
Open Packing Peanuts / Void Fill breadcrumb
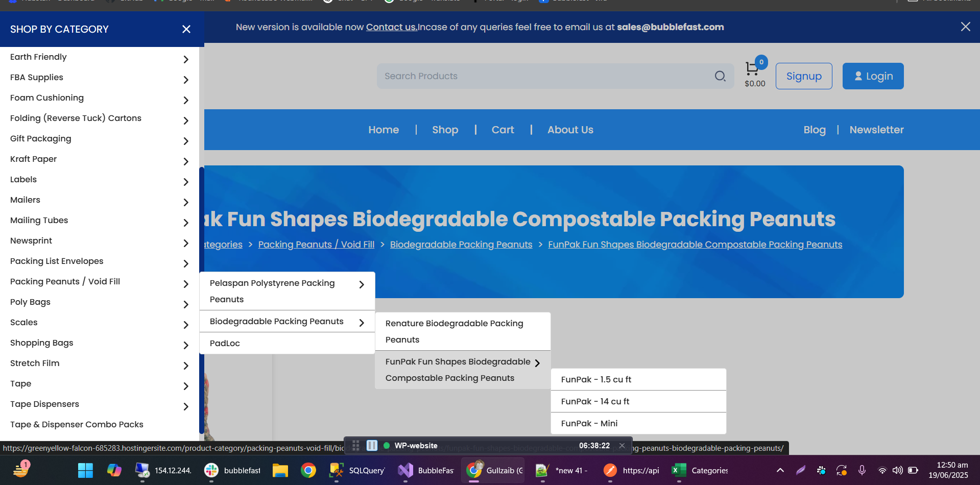coord(316,245)
